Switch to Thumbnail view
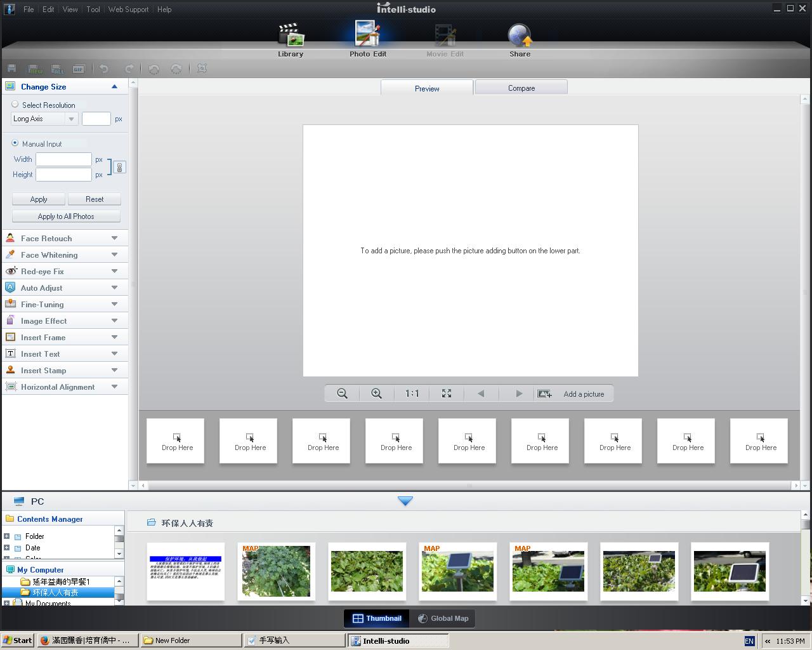The height and width of the screenshot is (650, 812). pos(377,618)
